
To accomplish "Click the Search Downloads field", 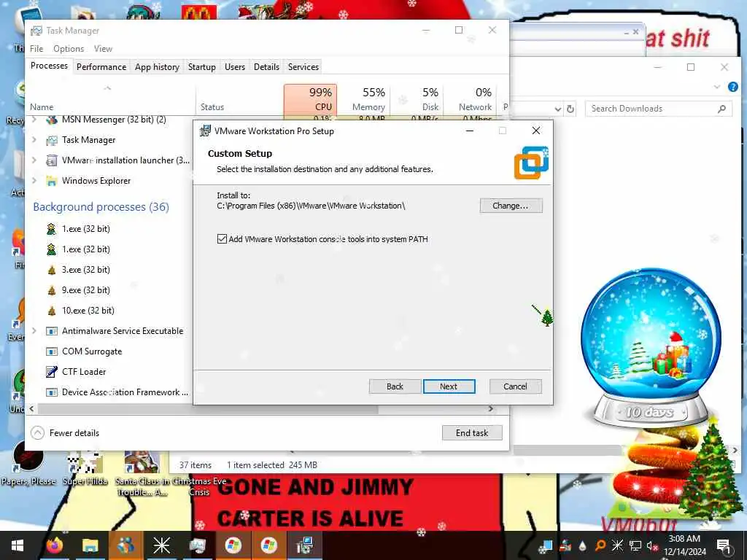I will (658, 109).
